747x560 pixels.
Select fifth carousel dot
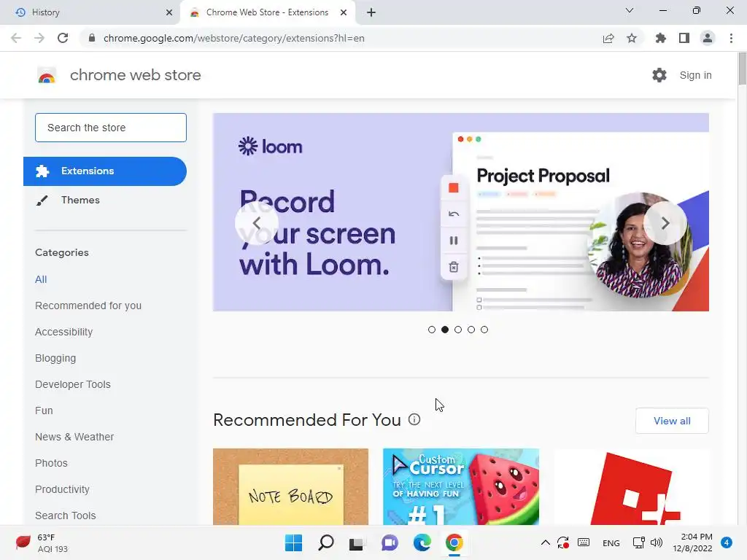[x=484, y=330]
